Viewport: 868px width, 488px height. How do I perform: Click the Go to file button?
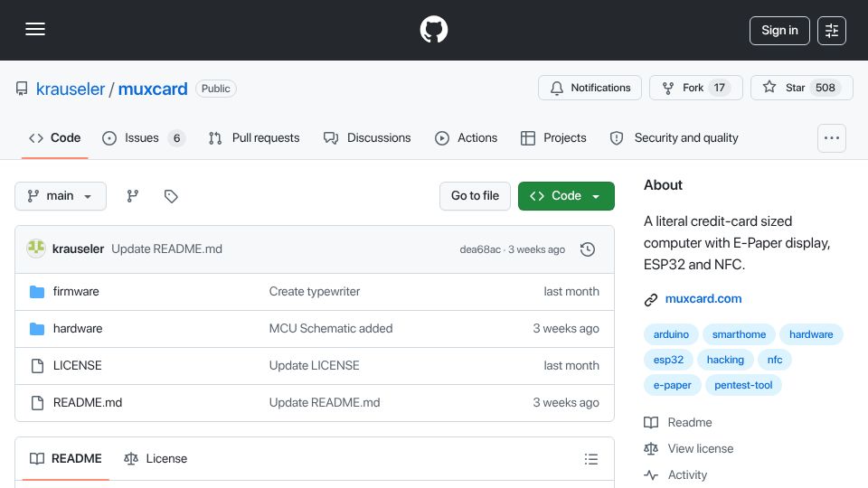coord(475,196)
